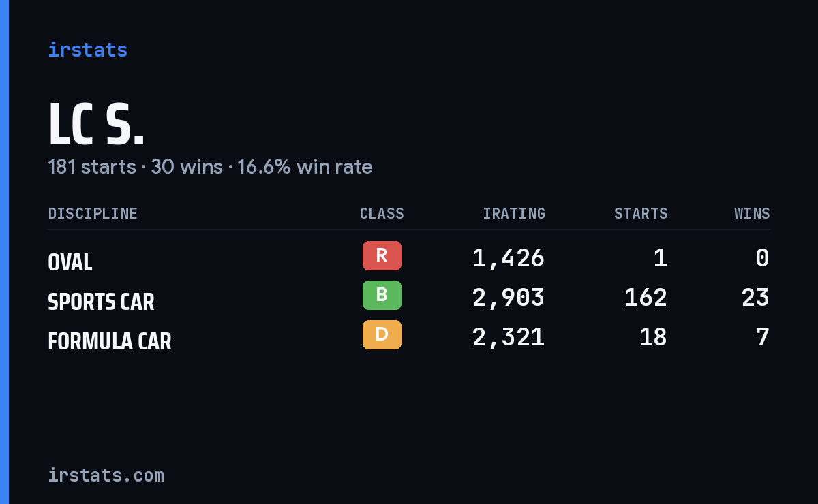
Task: Click the 23 sports car wins value
Action: point(755,298)
